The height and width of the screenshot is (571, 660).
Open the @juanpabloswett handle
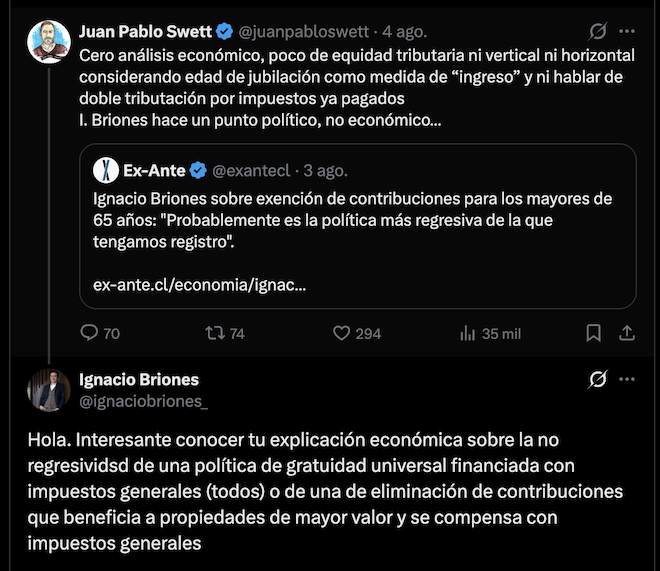303,32
